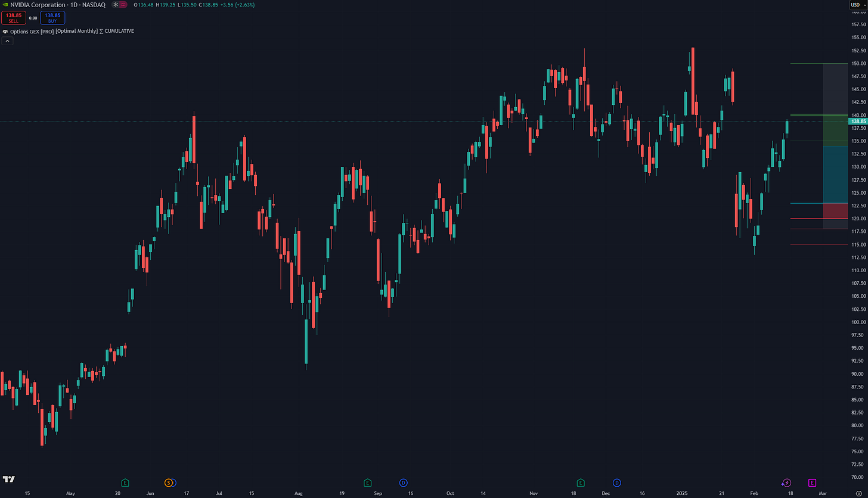Image resolution: width=868 pixels, height=498 pixels.
Task: Collapse the indicator legend with the chevron
Action: point(7,41)
